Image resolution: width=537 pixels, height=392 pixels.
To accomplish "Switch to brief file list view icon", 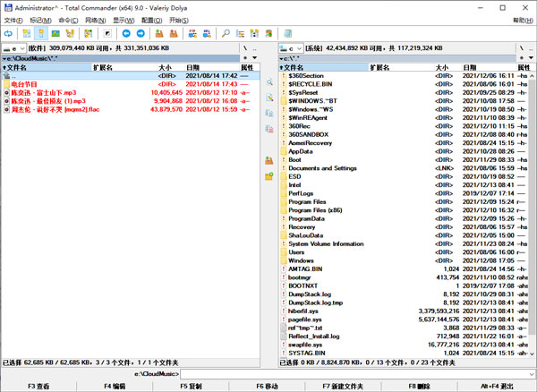I will [x=27, y=33].
